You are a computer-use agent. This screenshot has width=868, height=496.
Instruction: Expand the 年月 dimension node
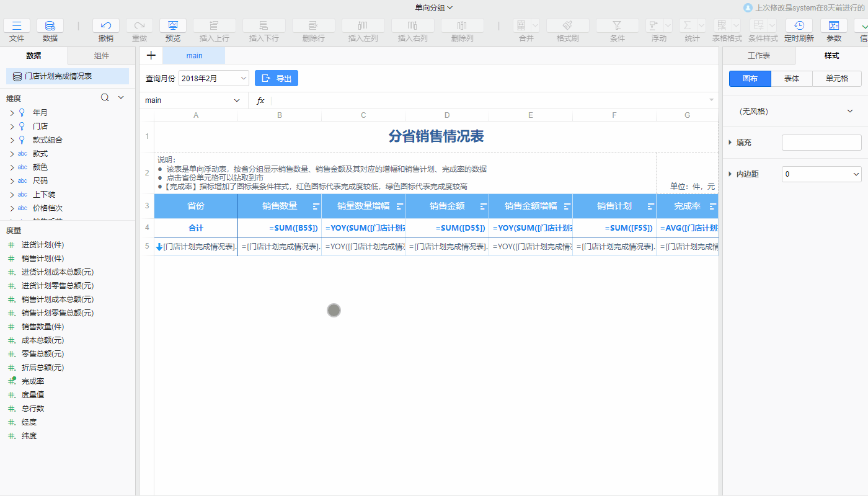pos(11,112)
